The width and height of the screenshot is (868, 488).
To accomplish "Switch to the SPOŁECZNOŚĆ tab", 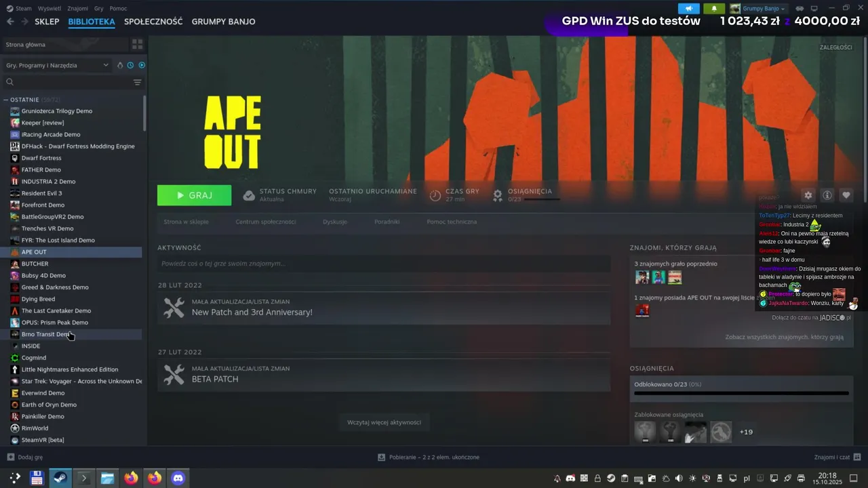I will (x=153, y=22).
